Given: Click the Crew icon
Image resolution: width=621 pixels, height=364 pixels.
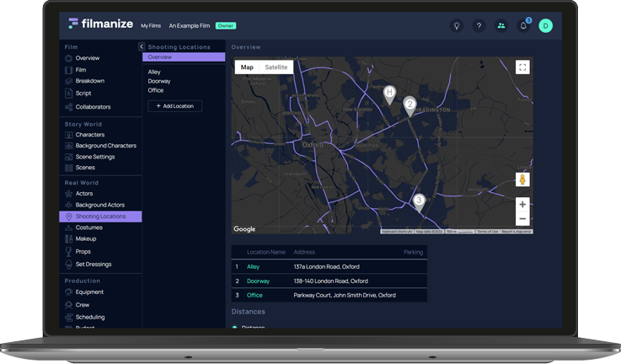Looking at the screenshot, I should coord(68,305).
